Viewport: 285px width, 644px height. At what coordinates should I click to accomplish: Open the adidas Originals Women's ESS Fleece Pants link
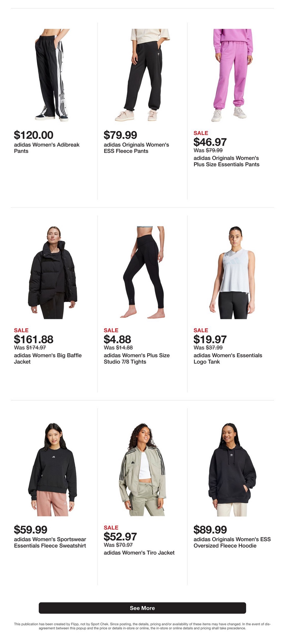tap(136, 148)
